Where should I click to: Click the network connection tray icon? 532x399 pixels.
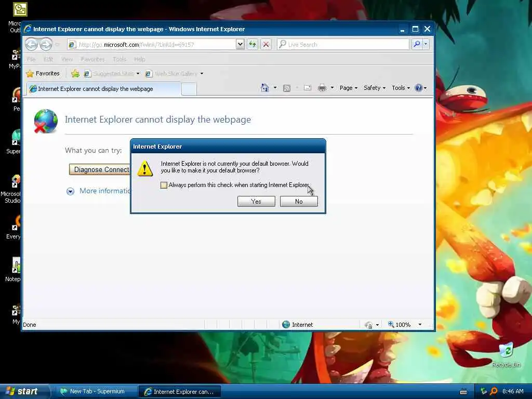click(x=484, y=392)
